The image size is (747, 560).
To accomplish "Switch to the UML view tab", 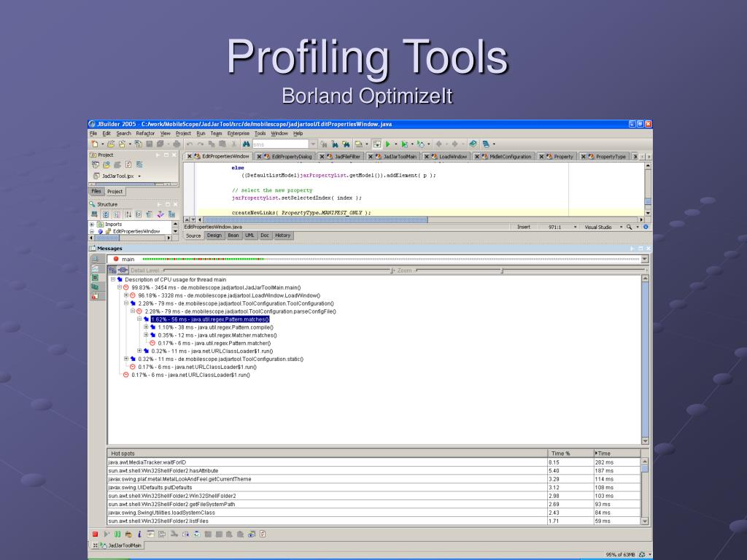I will (249, 236).
